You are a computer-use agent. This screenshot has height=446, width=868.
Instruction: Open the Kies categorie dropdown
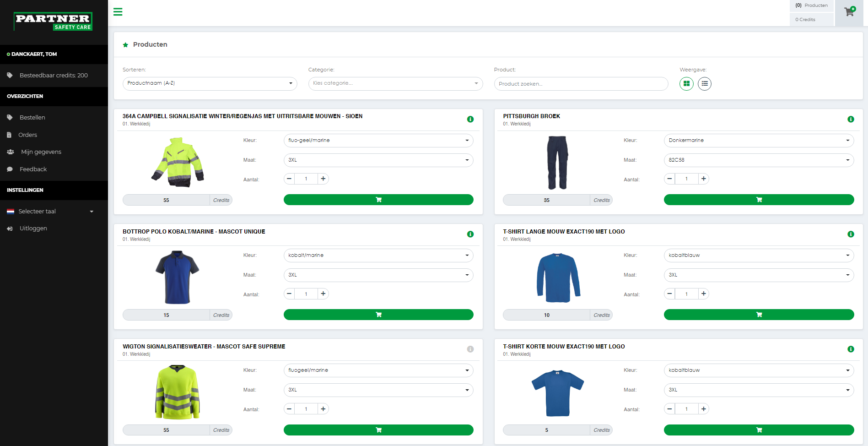click(395, 83)
